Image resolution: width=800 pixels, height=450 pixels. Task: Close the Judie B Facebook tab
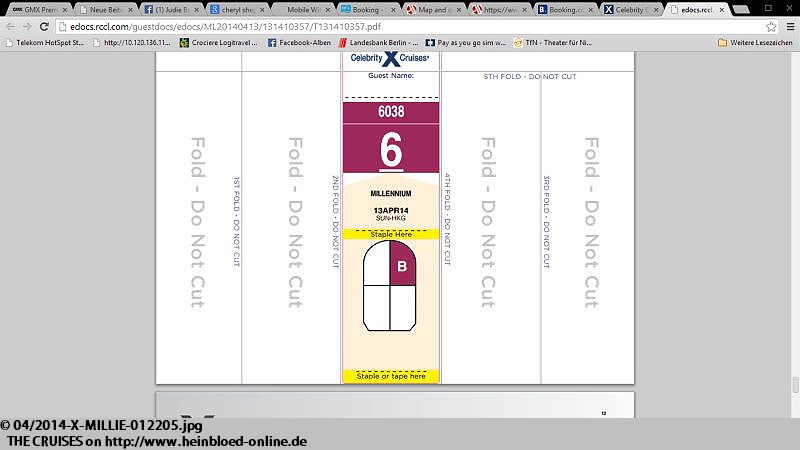click(x=196, y=10)
